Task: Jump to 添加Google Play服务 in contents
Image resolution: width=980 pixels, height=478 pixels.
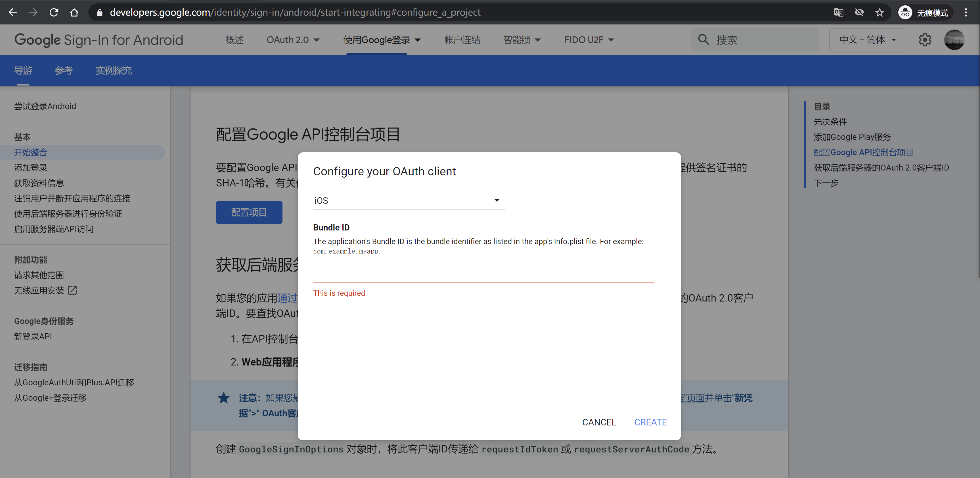Action: click(852, 137)
